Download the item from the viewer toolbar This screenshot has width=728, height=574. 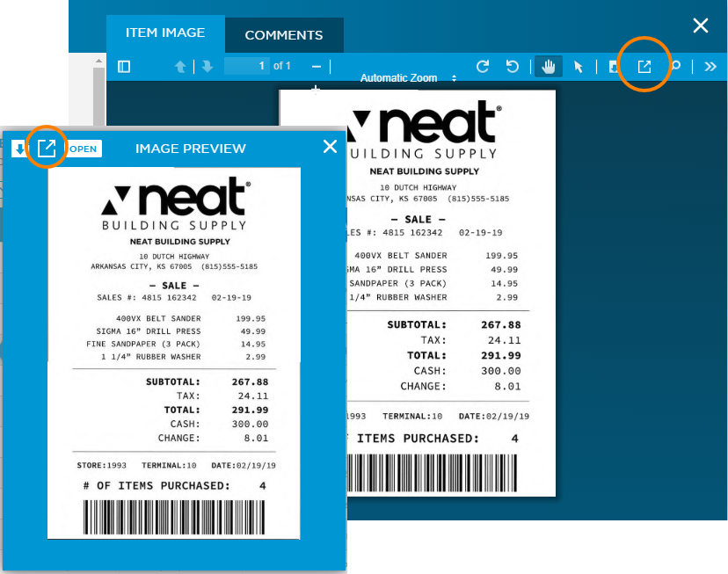click(x=614, y=67)
